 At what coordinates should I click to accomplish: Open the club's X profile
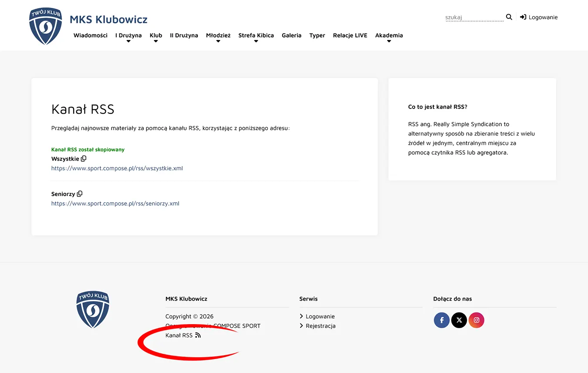coord(459,320)
